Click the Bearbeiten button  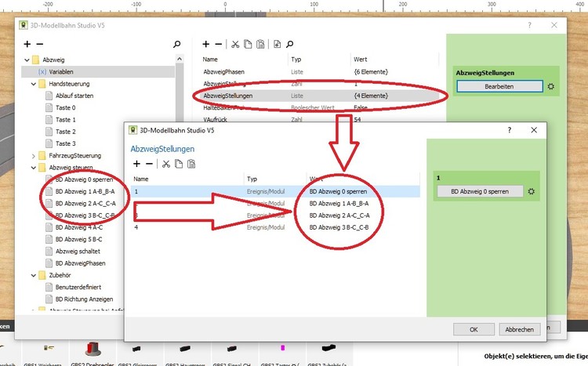pos(499,86)
